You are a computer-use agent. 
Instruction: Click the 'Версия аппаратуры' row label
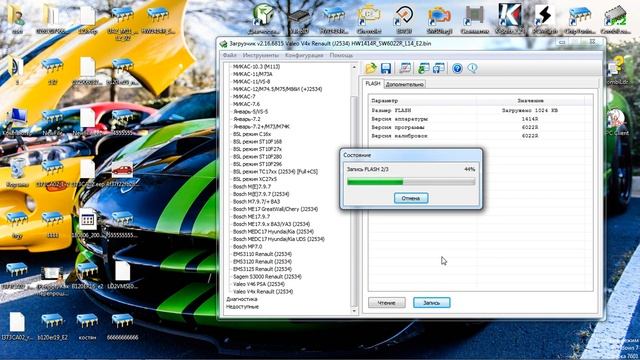tap(400, 119)
